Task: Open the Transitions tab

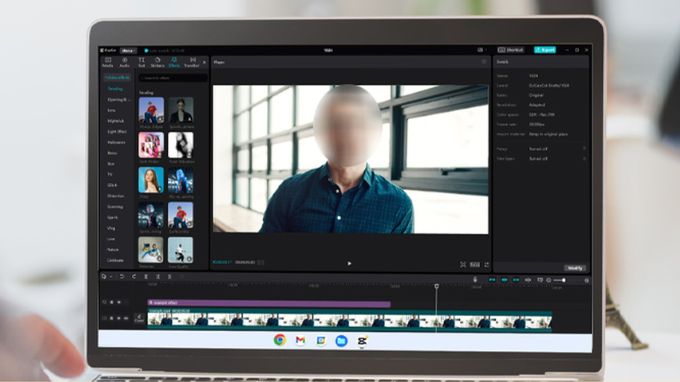Action: [x=192, y=62]
